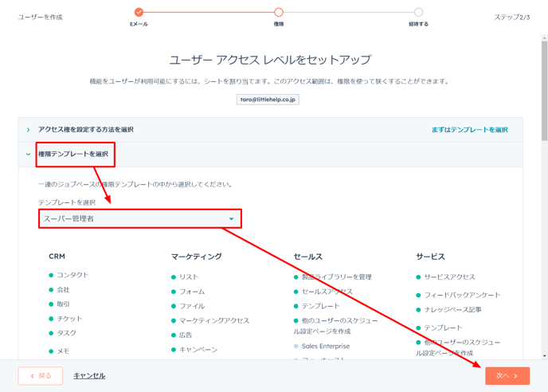Expand アクセス権を設定する方法を選択 section chevron

[28, 130]
